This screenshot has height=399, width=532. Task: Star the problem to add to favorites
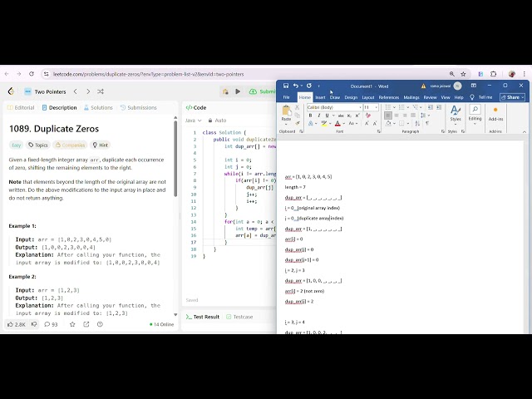click(x=72, y=324)
